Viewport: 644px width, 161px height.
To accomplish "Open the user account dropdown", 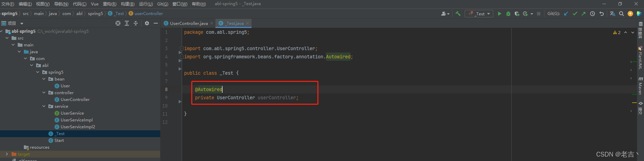I will point(445,14).
